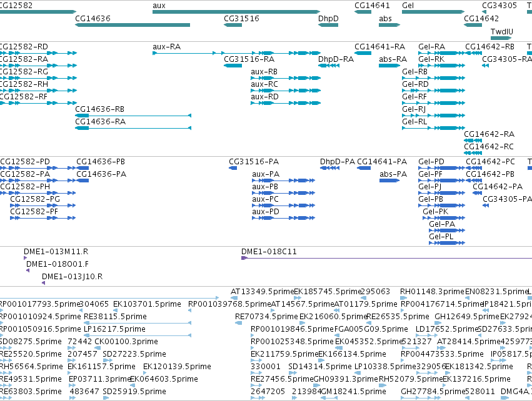Click transcript aux-RD label
This screenshot has height=401, width=532.
tap(264, 97)
